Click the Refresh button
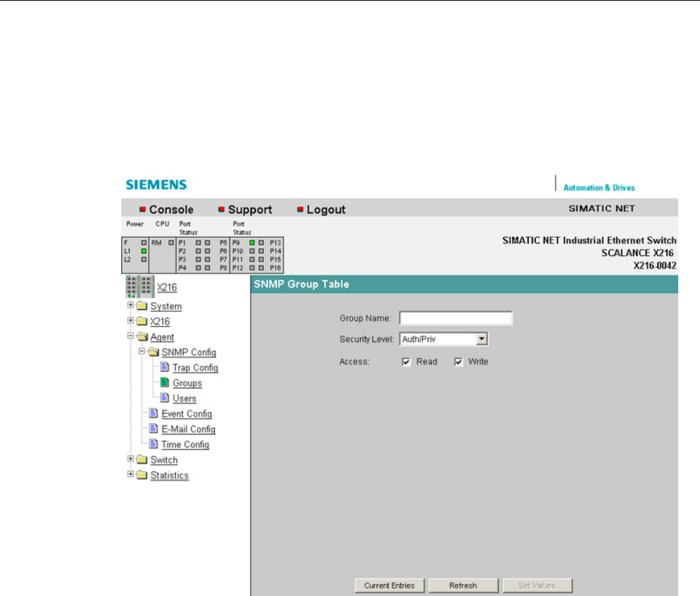700x596 pixels. 464,585
